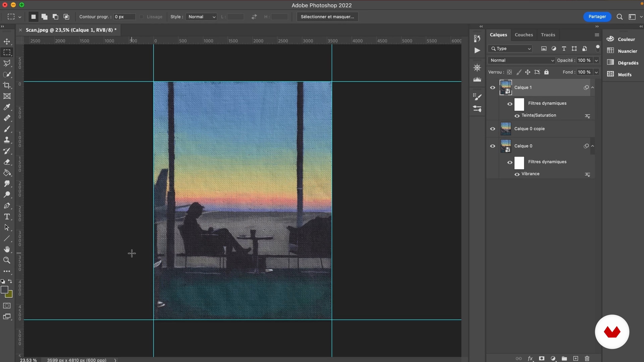Create a new layer with plus icon
Viewport: 644px width, 362px height.
576,358
